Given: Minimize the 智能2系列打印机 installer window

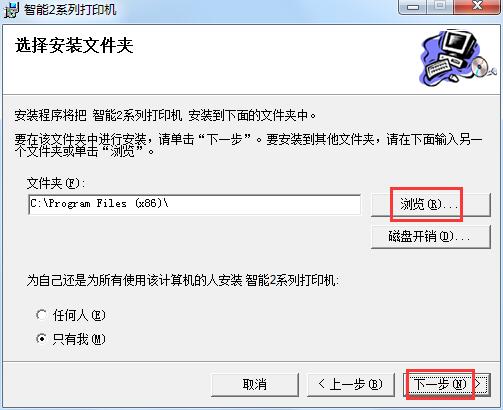Looking at the screenshot, I should 413,7.
